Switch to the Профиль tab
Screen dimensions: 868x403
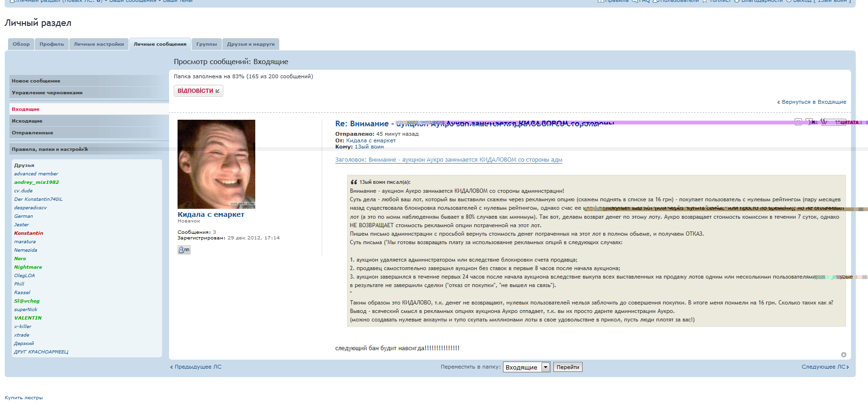point(52,44)
